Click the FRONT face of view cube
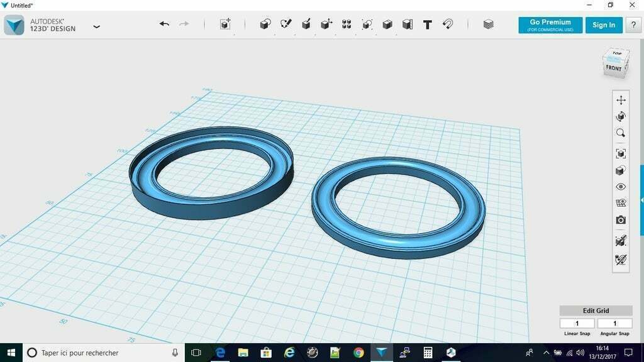The image size is (644, 362). pos(614,68)
